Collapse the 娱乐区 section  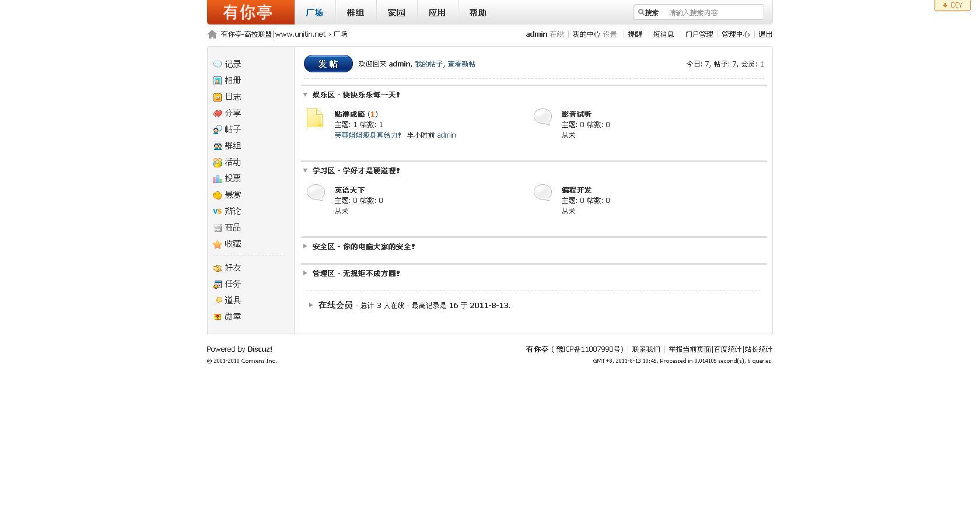305,94
